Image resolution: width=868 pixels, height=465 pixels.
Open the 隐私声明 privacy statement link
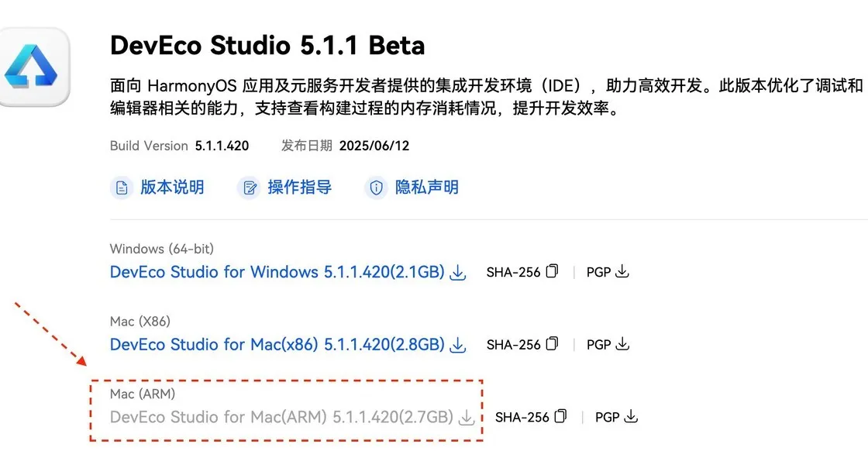(427, 188)
